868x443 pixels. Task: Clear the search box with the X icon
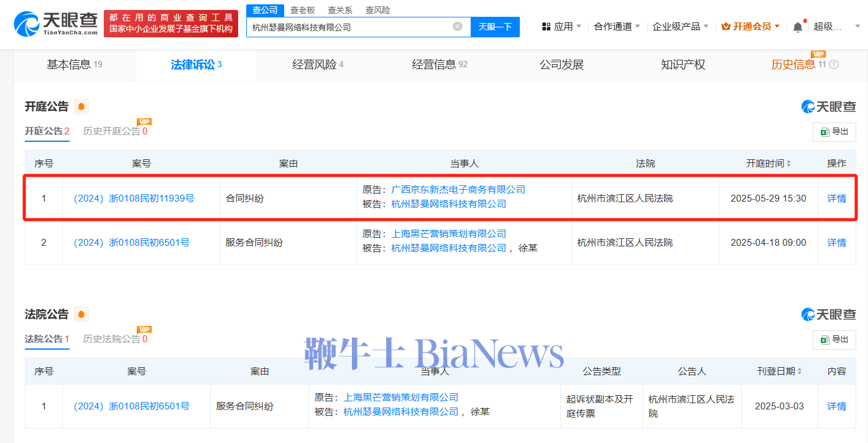[458, 27]
